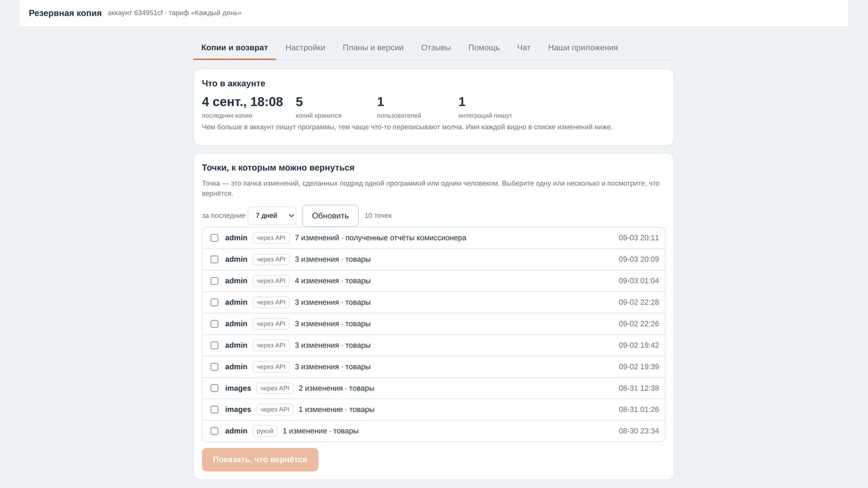Screen dimensions: 868x488
Task: Tick the manual 08-30 23:34 point checkbox
Action: pos(214,431)
